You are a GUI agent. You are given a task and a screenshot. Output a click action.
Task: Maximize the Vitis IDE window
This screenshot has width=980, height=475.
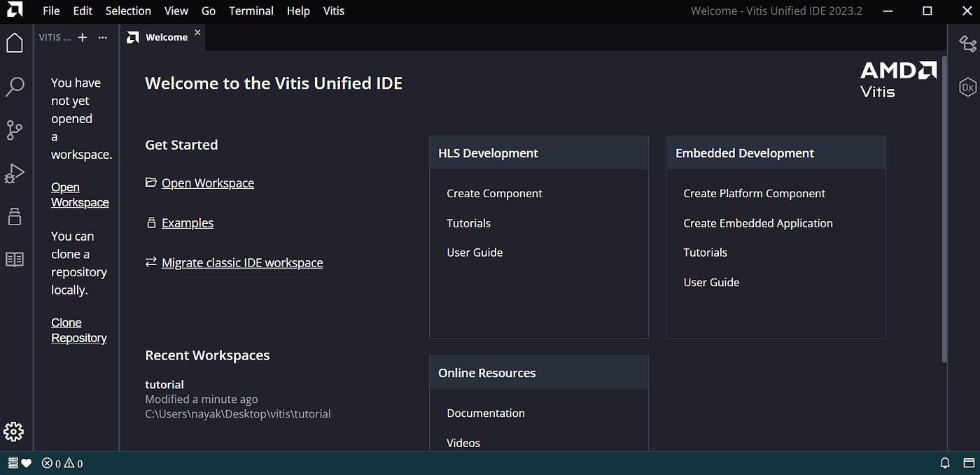click(927, 10)
